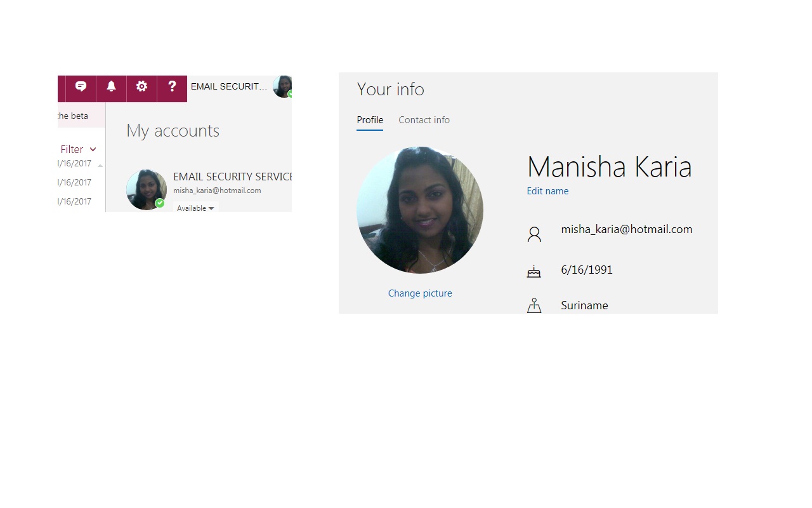
Task: Click the person icon beside the email address
Action: tap(534, 235)
